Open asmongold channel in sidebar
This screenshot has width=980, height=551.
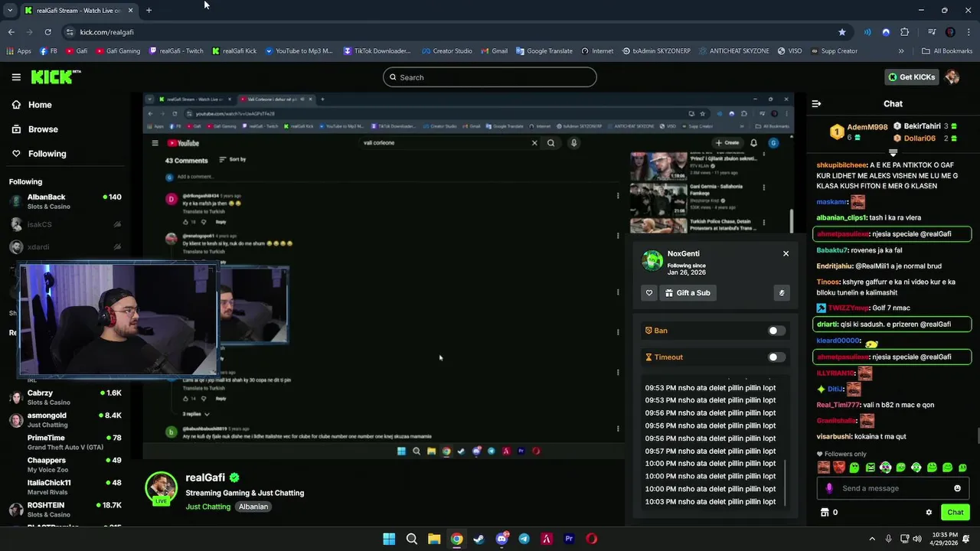[x=65, y=420]
